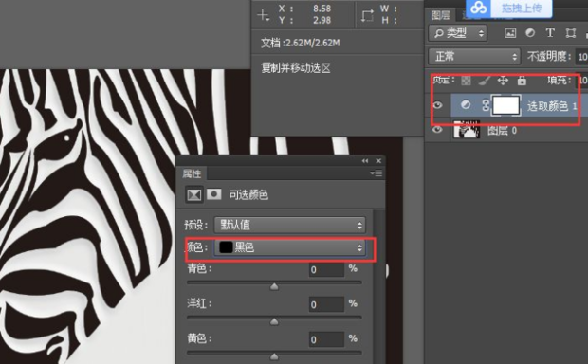The image size is (588, 364).
Task: Switch to the 属性 properties tab
Action: coord(192,173)
